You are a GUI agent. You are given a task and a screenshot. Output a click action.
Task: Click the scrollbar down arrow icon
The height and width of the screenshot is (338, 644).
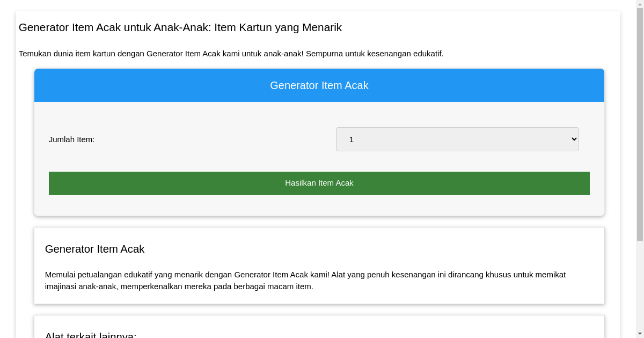[x=640, y=334]
